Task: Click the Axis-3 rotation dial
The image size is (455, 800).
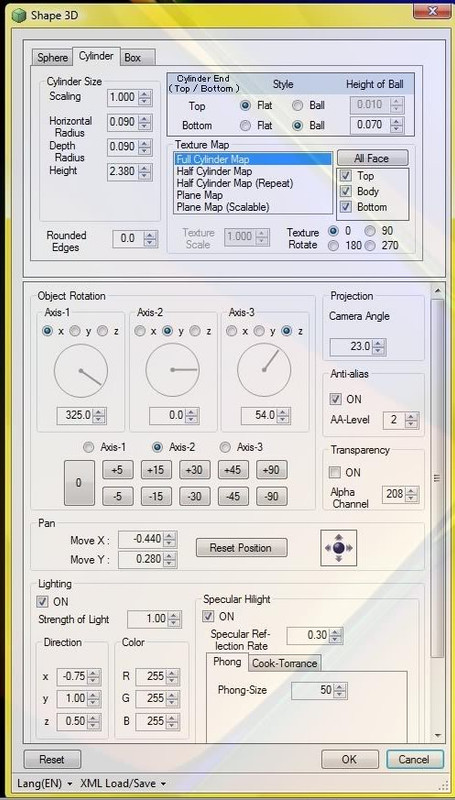Action: (x=264, y=370)
